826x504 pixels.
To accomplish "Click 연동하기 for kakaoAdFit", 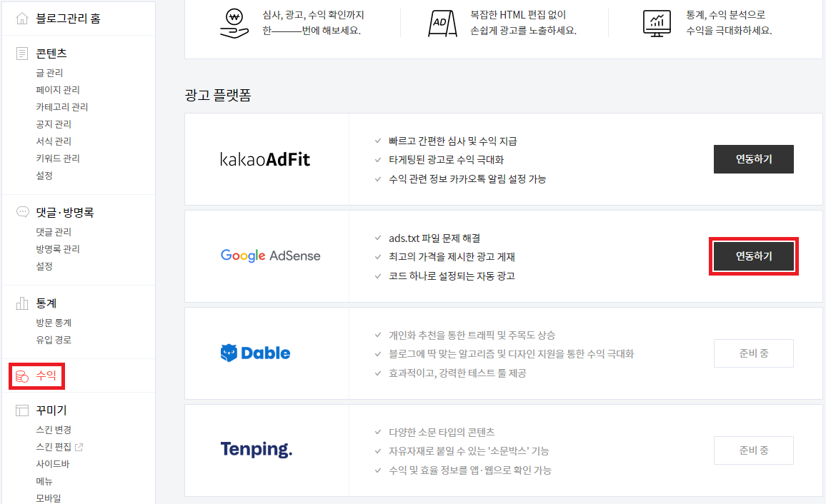I will click(753, 159).
